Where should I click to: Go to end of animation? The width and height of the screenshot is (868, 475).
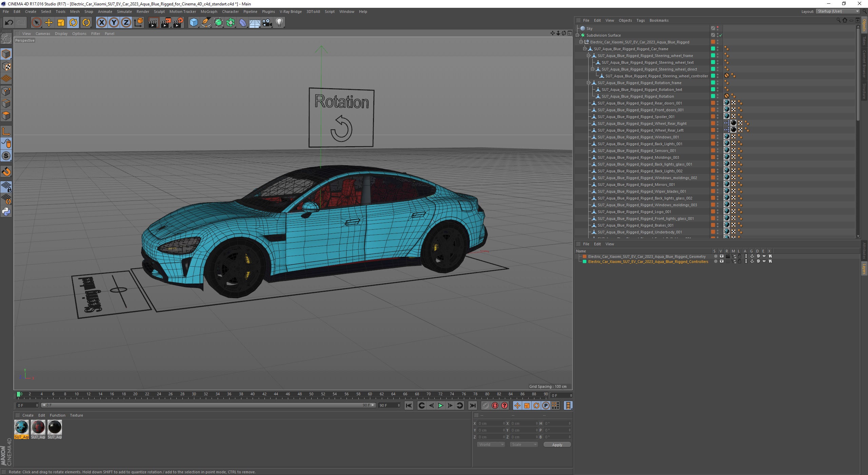(472, 405)
